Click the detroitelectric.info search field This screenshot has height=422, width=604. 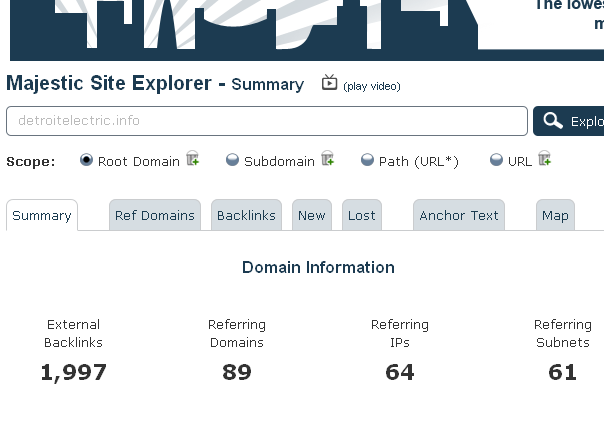point(266,121)
